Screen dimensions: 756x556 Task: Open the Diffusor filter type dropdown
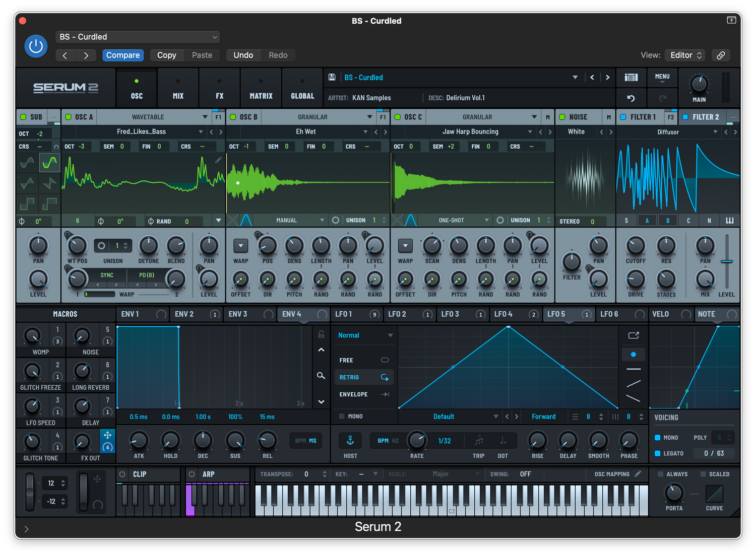coord(668,132)
